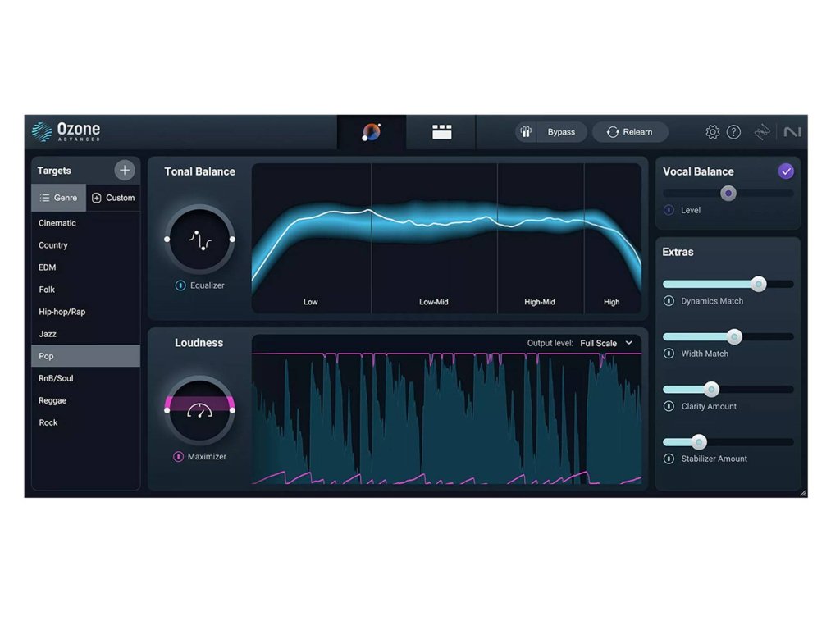Click the Maximizer label
This screenshot has width=840, height=630.
pos(207,456)
